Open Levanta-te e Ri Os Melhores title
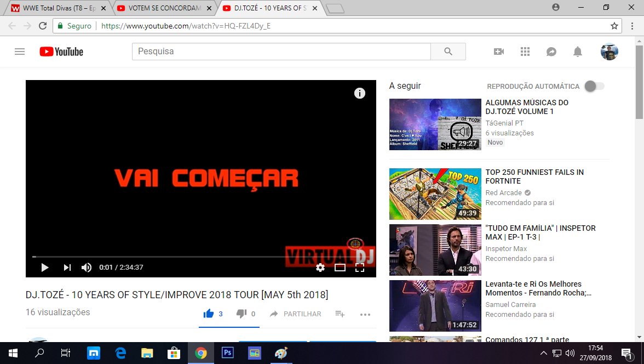The width and height of the screenshot is (644, 364). coord(538,288)
